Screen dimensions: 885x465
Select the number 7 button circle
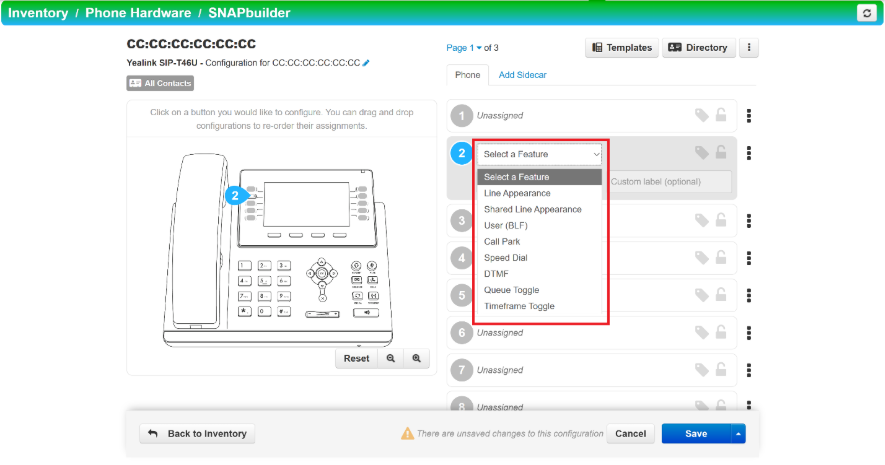(x=462, y=370)
